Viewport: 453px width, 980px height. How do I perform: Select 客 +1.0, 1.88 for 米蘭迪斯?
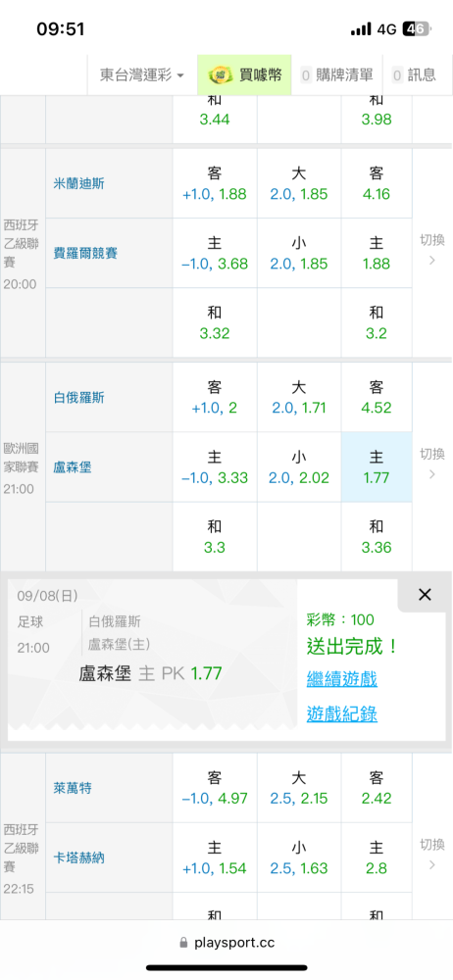pos(215,183)
